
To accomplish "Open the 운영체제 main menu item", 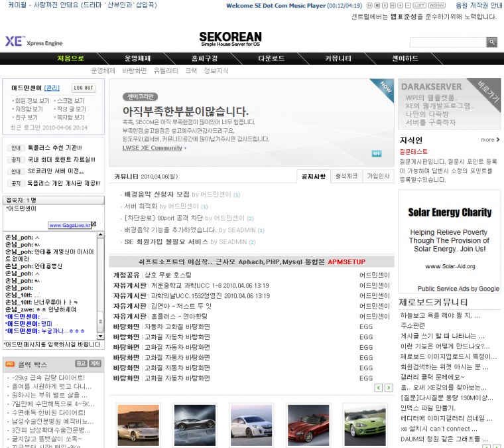I will (x=137, y=58).
